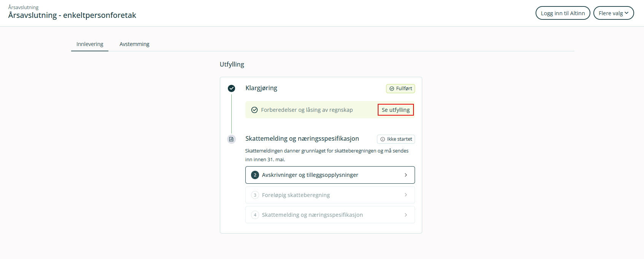Open the Flere valg dropdown
This screenshot has width=644, height=259.
tap(613, 13)
